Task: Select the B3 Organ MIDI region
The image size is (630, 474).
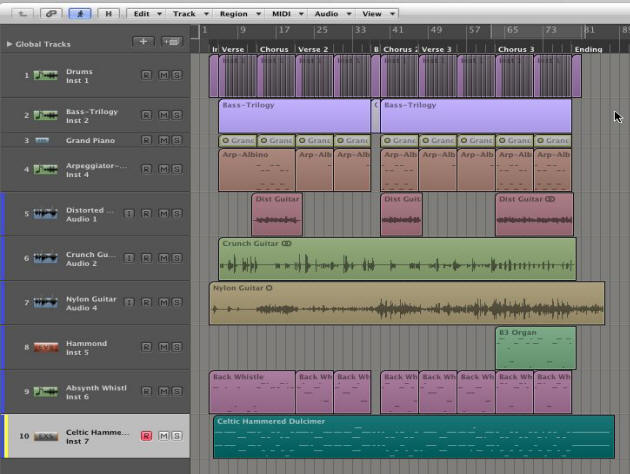Action: [x=536, y=348]
